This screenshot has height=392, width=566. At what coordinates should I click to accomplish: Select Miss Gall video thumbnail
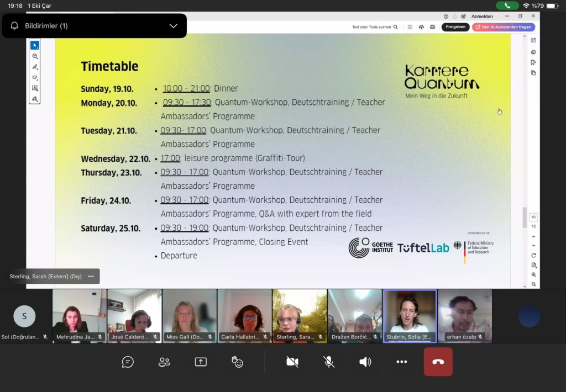189,316
